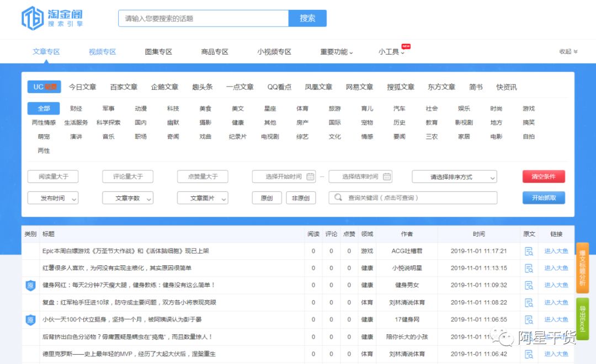Viewport: 596px width, 364px height.
Task: Focus the 查询关键词 search field
Action: tap(413, 198)
